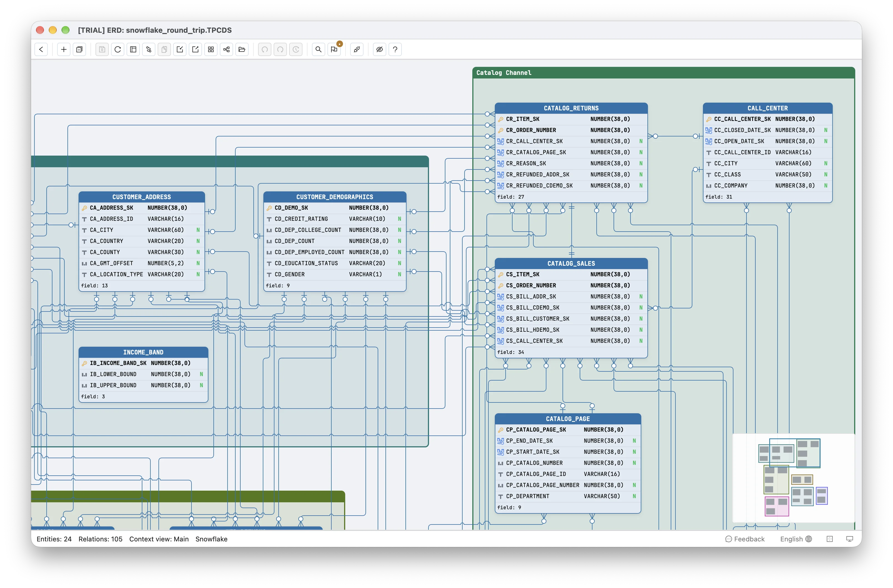Select the CS_BILL_CUSTOMER_SK column row

pyautogui.click(x=571, y=319)
